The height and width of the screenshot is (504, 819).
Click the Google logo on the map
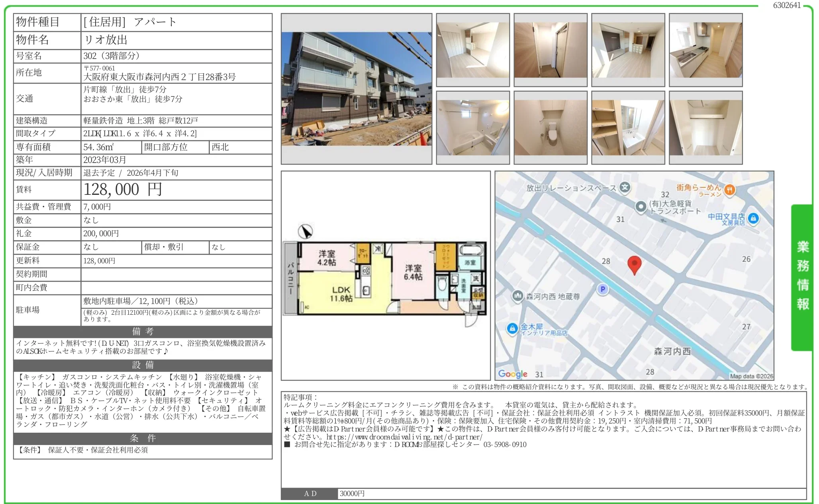(513, 374)
